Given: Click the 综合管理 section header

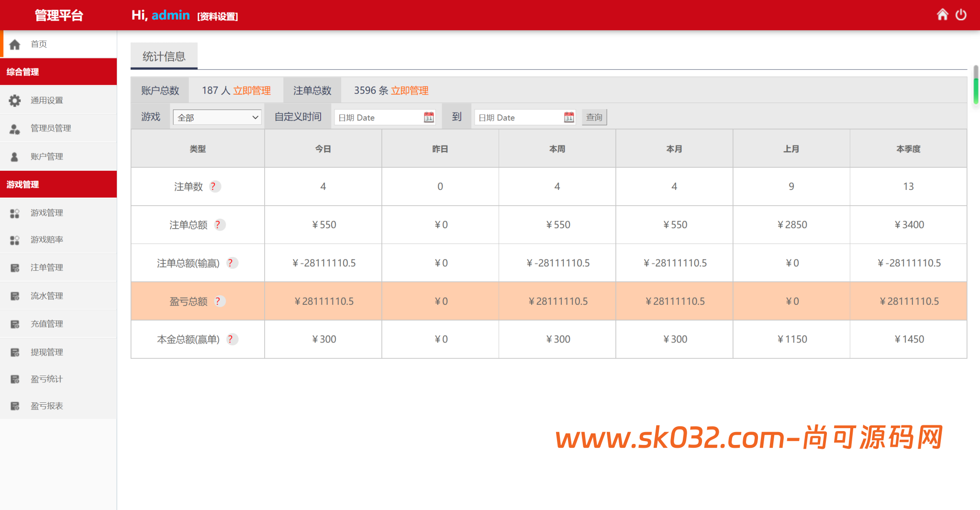Looking at the screenshot, I should (x=58, y=72).
